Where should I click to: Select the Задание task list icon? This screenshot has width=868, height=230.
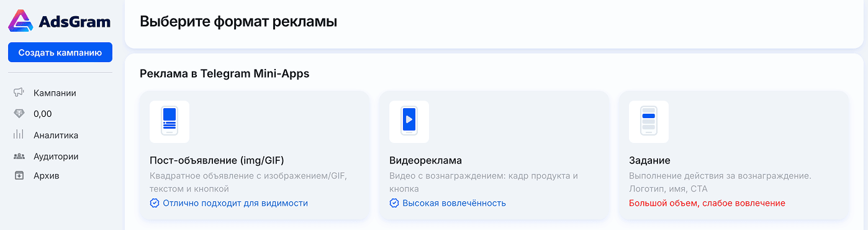tap(649, 122)
